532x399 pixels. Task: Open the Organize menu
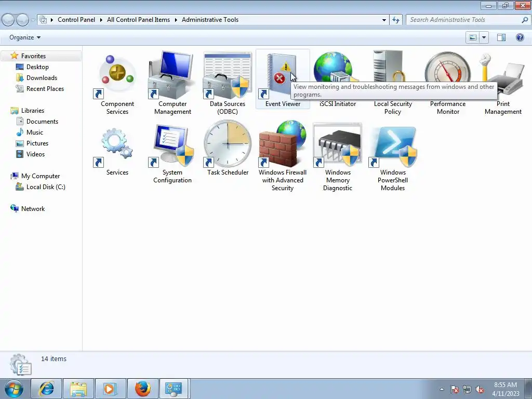point(25,37)
